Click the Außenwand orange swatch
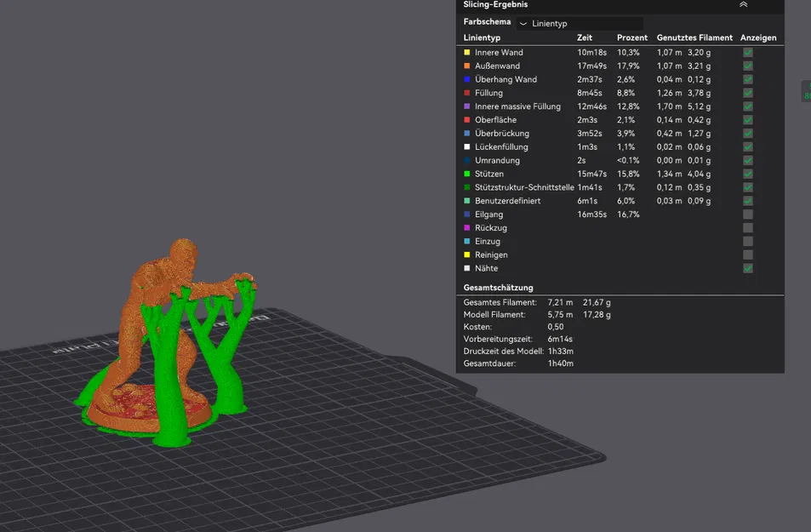Viewport: 811px width, 532px height. tap(467, 66)
